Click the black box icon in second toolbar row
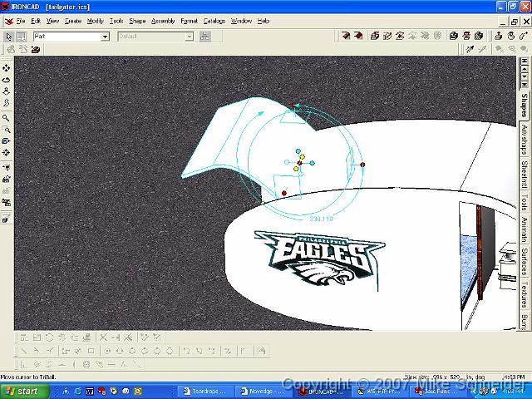This screenshot has width=532, height=399. [36, 50]
